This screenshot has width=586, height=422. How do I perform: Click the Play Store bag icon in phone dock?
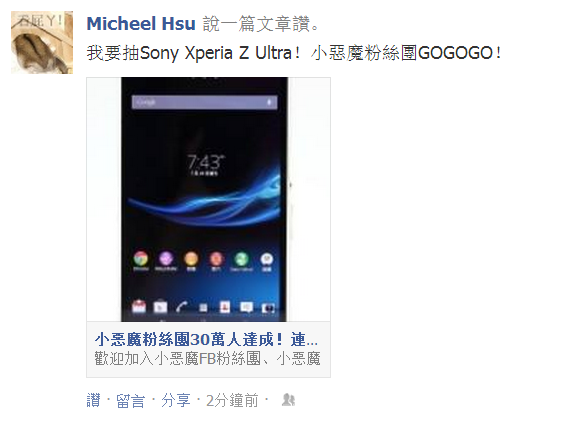[161, 307]
